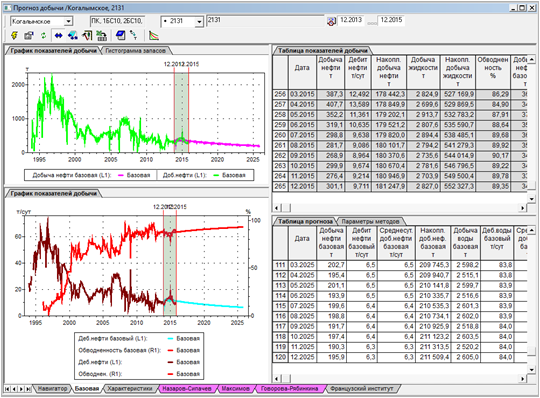Click Накопл. добыча жидкости column header
Image resolution: width=540 pixels, height=398 pixels.
coord(458,72)
